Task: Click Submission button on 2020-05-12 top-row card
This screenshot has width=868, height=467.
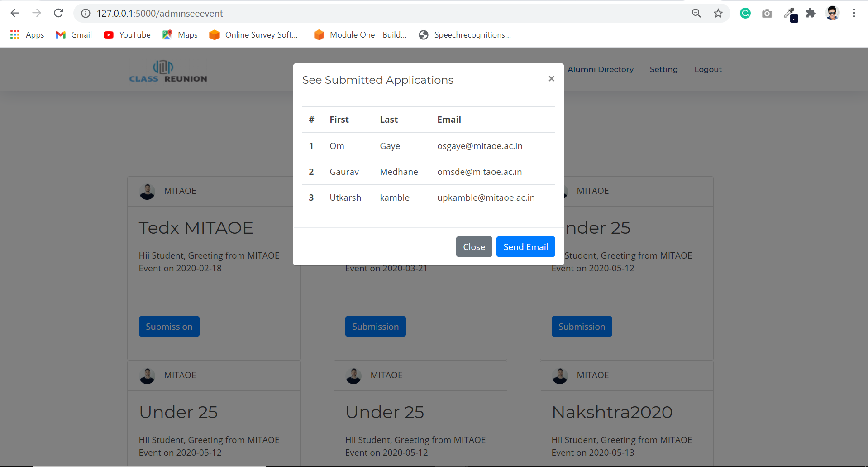Action: click(582, 327)
